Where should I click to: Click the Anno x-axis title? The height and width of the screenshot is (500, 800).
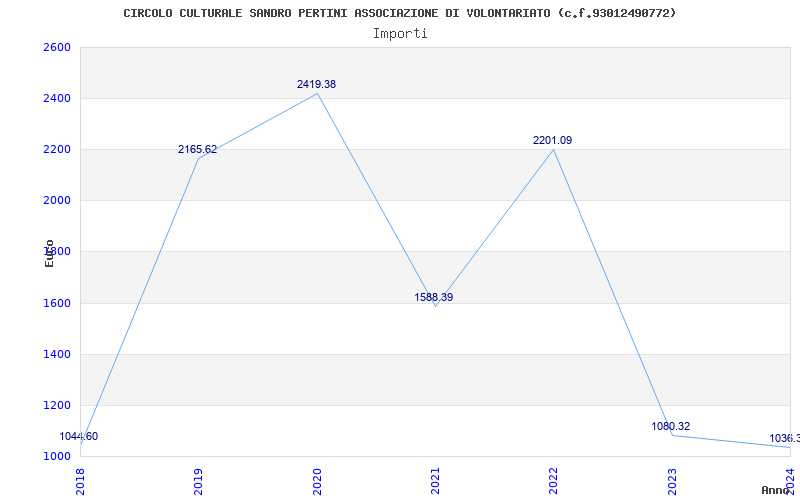[775, 490]
